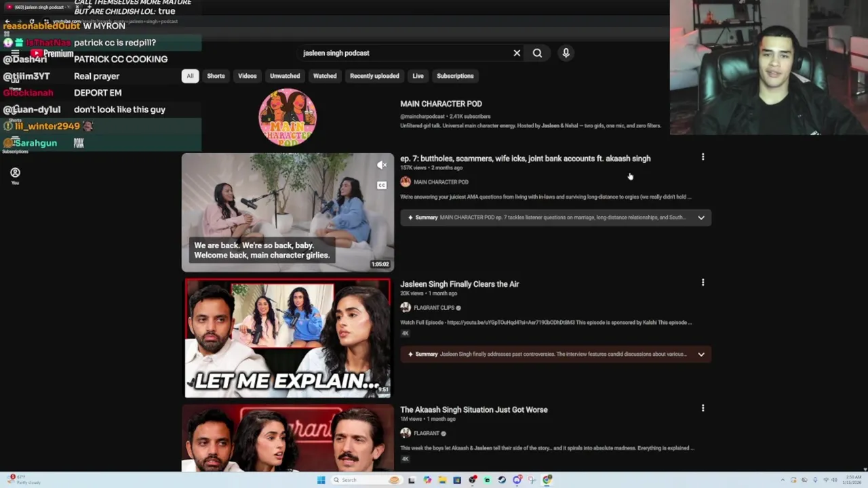Expand the Summary for ep. 7 video
Screen dimensions: 868x488
(x=701, y=218)
